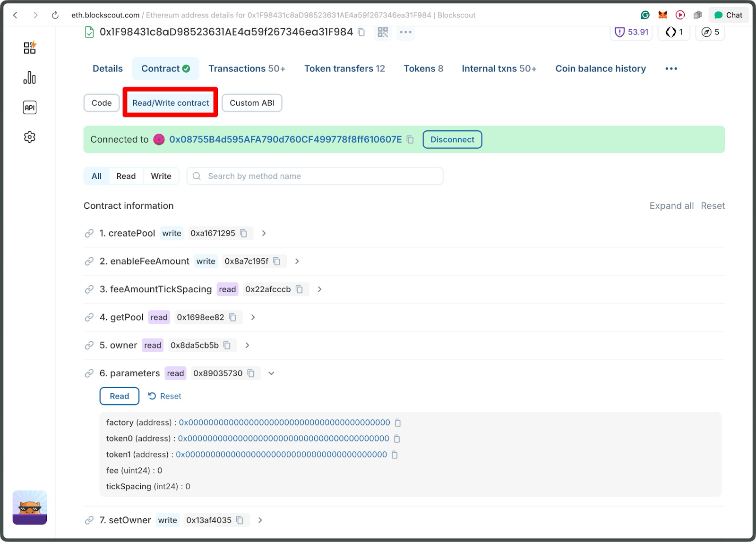Switch to the Transactions tab
This screenshot has width=756, height=542.
247,68
